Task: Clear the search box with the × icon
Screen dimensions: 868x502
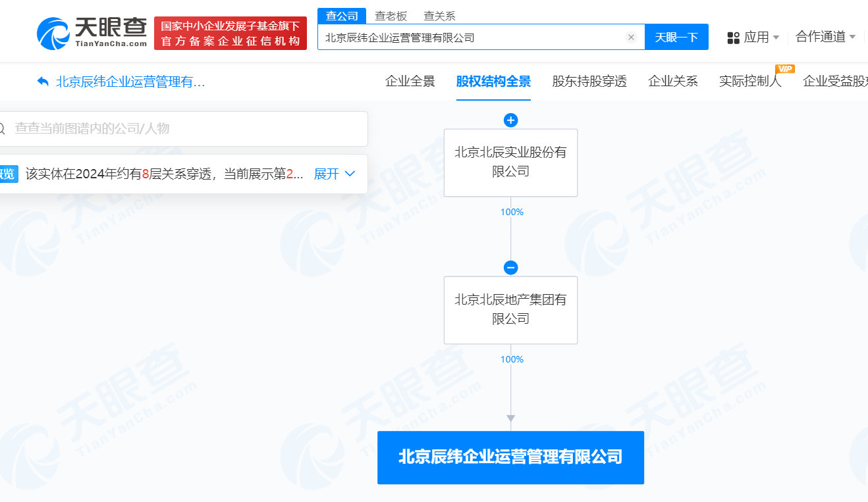Action: pyautogui.click(x=631, y=37)
